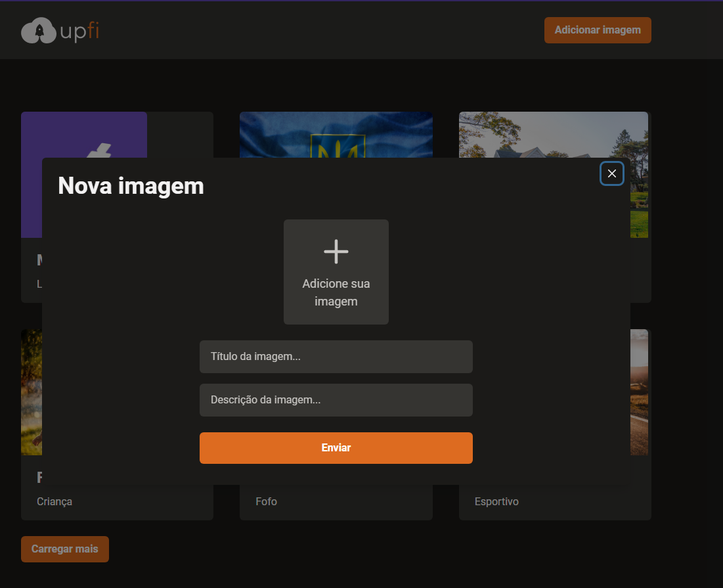Click the Criança card description
Viewport: 723px width, 588px height.
(55, 501)
